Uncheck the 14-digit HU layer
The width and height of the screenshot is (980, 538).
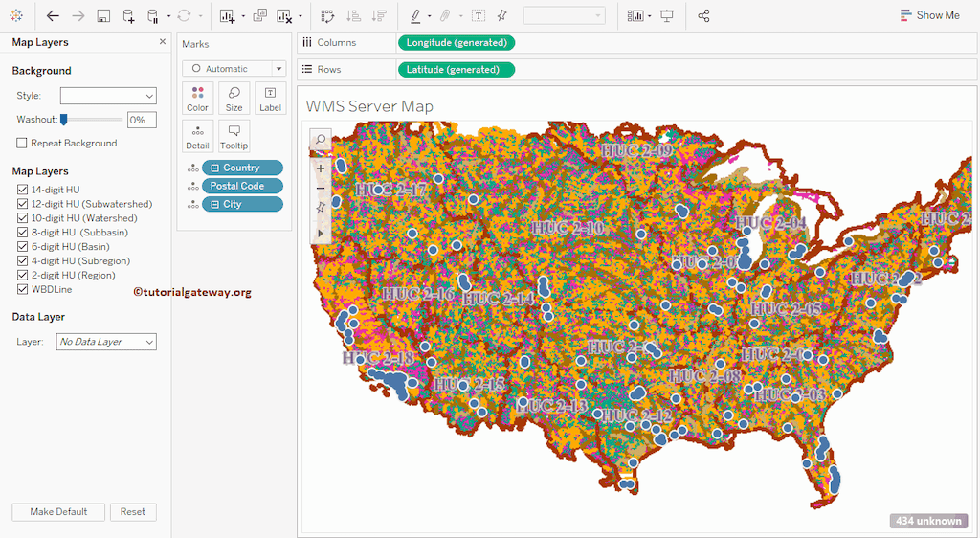click(22, 190)
